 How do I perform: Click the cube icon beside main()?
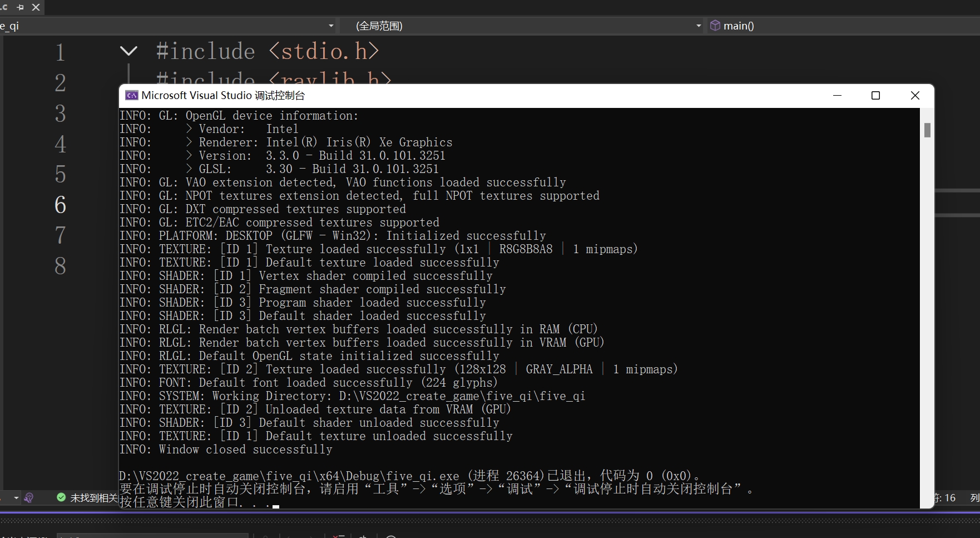tap(715, 26)
